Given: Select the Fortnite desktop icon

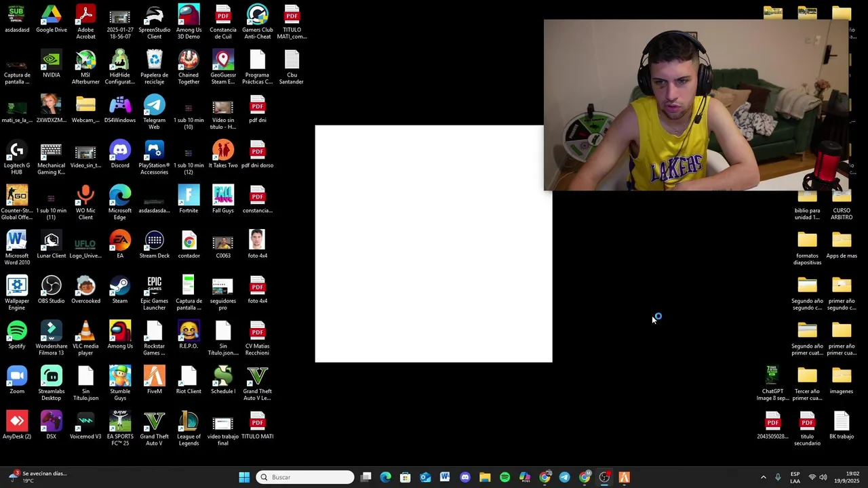Looking at the screenshot, I should (189, 199).
